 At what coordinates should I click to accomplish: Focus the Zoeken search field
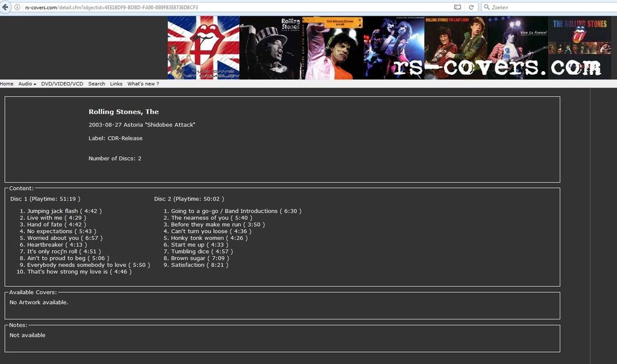click(x=551, y=7)
